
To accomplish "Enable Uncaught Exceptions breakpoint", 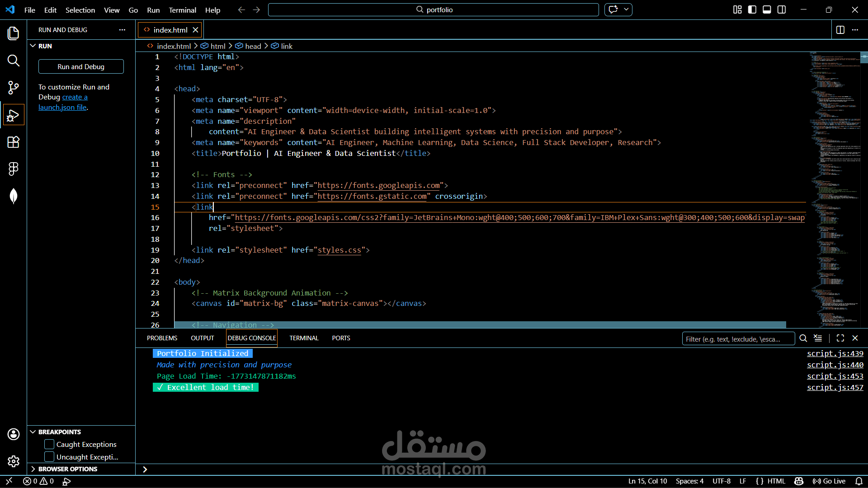I will click(49, 457).
